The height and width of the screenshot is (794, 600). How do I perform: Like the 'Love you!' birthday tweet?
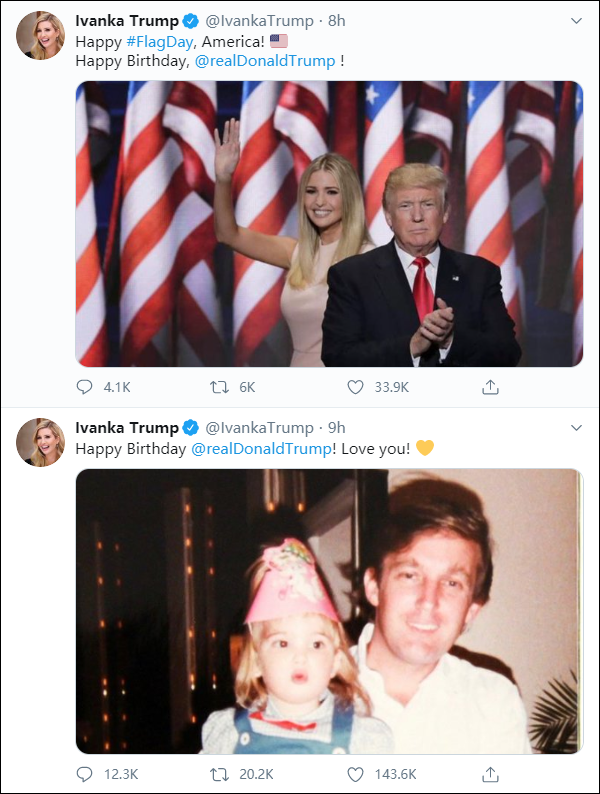click(355, 774)
